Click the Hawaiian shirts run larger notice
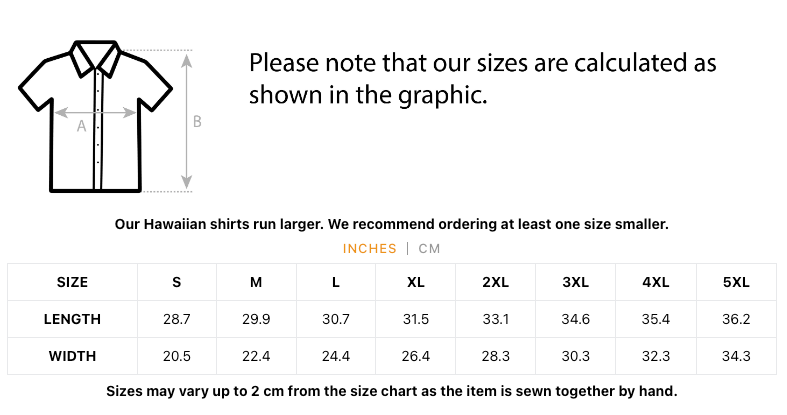 coord(392,224)
